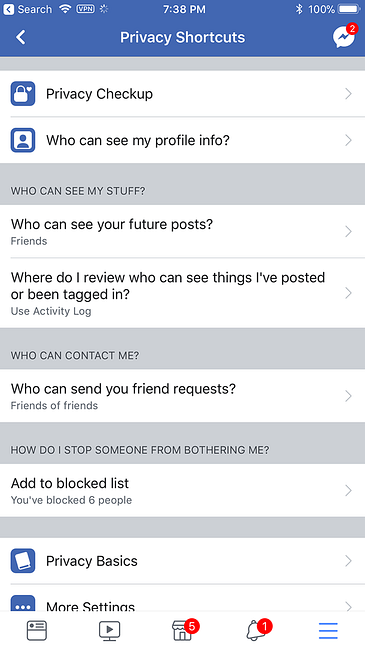
Task: Open the Watch video tab icon
Action: click(x=110, y=631)
